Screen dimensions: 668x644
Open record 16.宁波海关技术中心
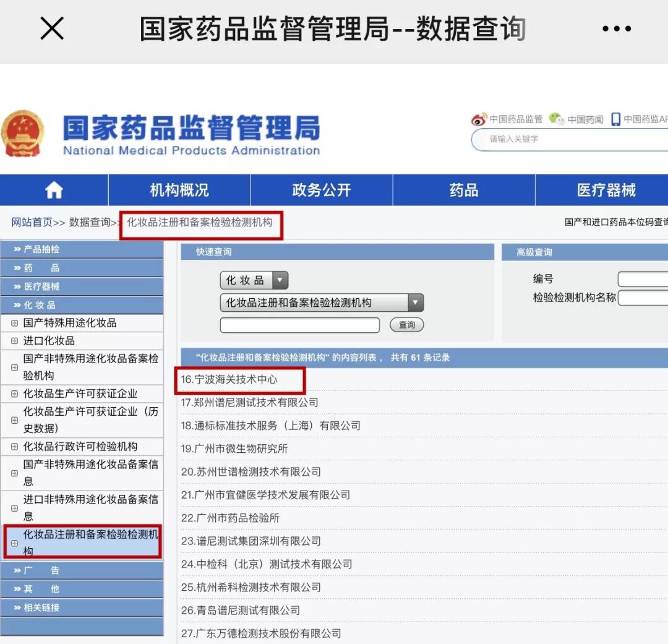coord(229,379)
